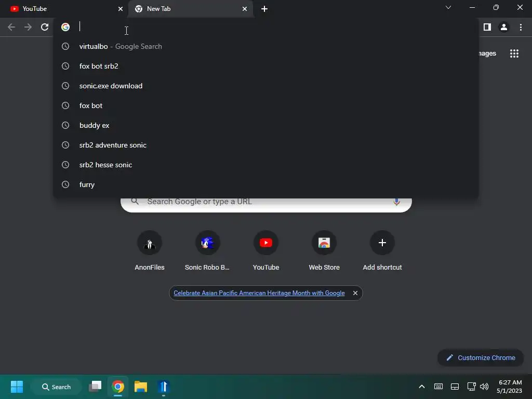Select suggestion 'fox bot srb2'
The image size is (532, 399).
(x=266, y=66)
